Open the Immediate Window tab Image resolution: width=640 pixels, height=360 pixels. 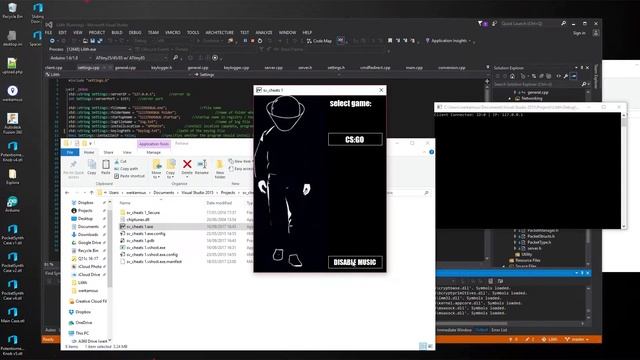pos(454,330)
